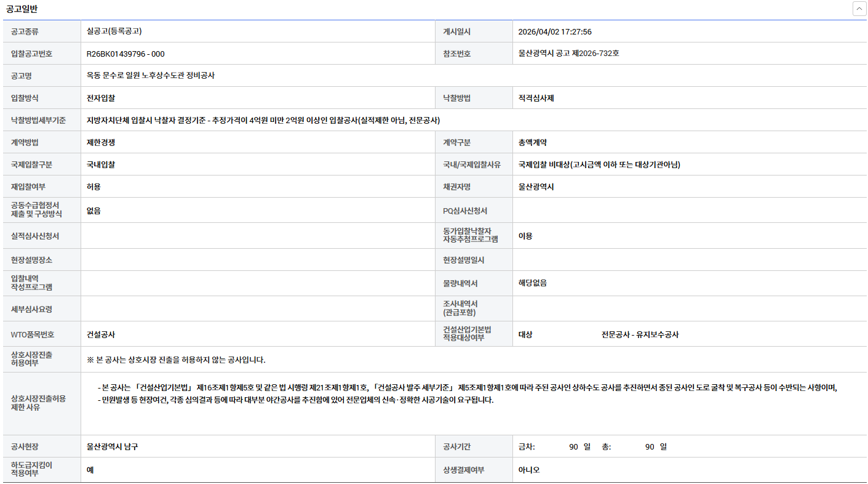Image resolution: width=868 pixels, height=484 pixels.
Task: Click the 공고일반 section heading
Action: [x=23, y=9]
